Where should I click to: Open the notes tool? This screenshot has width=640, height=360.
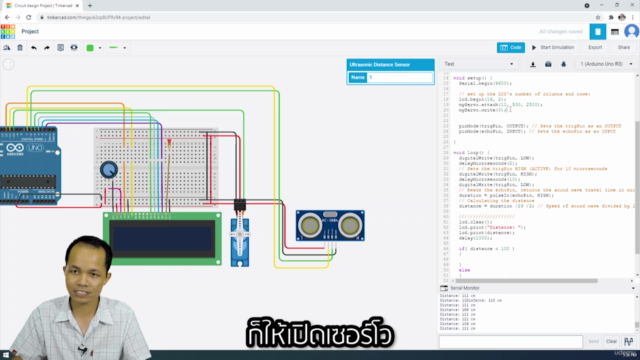coord(60,48)
